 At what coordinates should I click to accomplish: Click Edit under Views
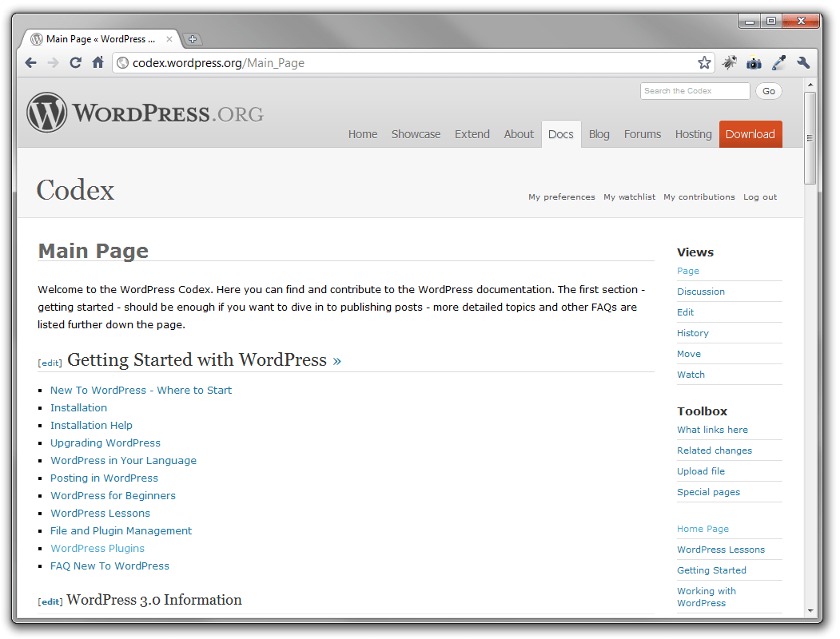[x=685, y=312]
